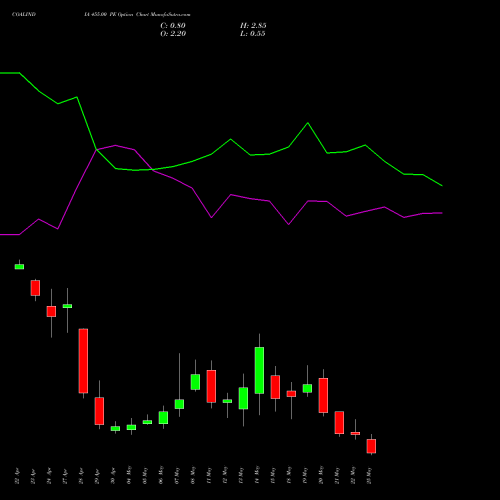
Task: Click the green indicator line
Action: (221, 146)
